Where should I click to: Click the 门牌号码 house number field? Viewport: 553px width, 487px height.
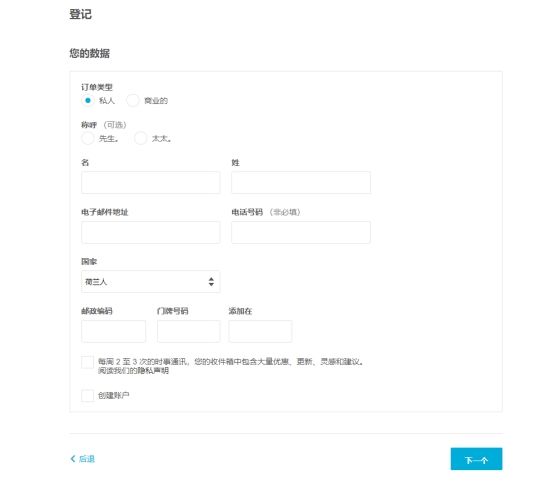(x=189, y=331)
